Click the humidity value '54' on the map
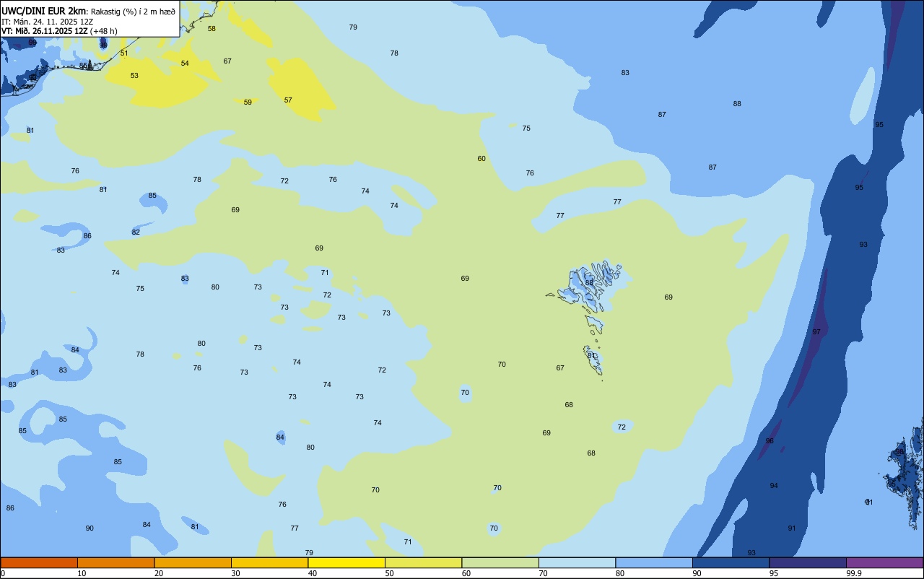 click(x=185, y=64)
